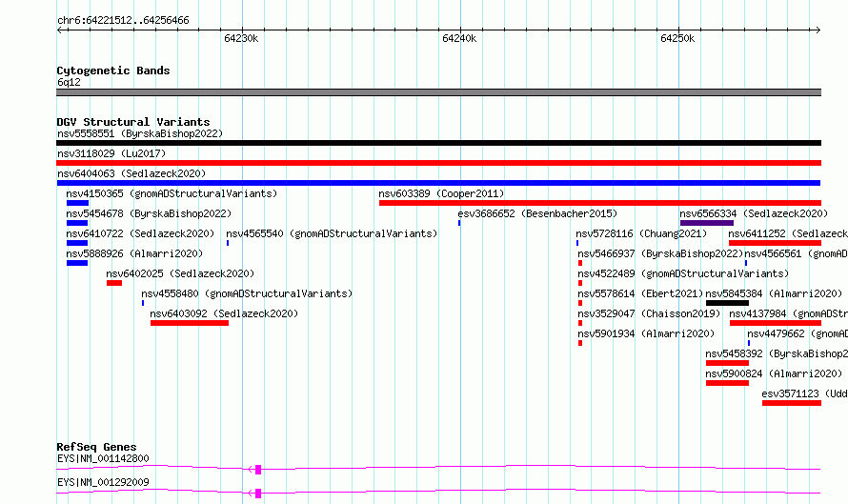Select the nsv5458392 red bar
Screen dimensions: 848x504
point(727,363)
